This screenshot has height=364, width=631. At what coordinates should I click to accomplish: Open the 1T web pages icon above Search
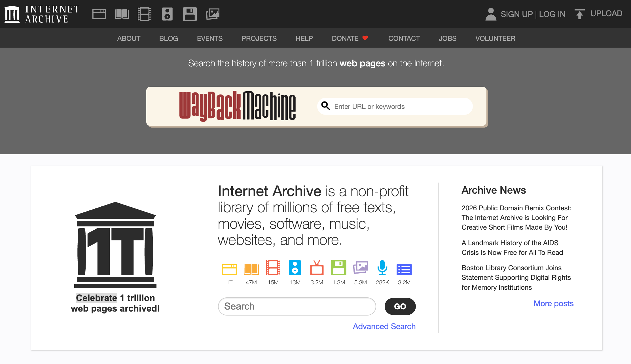coord(229,269)
